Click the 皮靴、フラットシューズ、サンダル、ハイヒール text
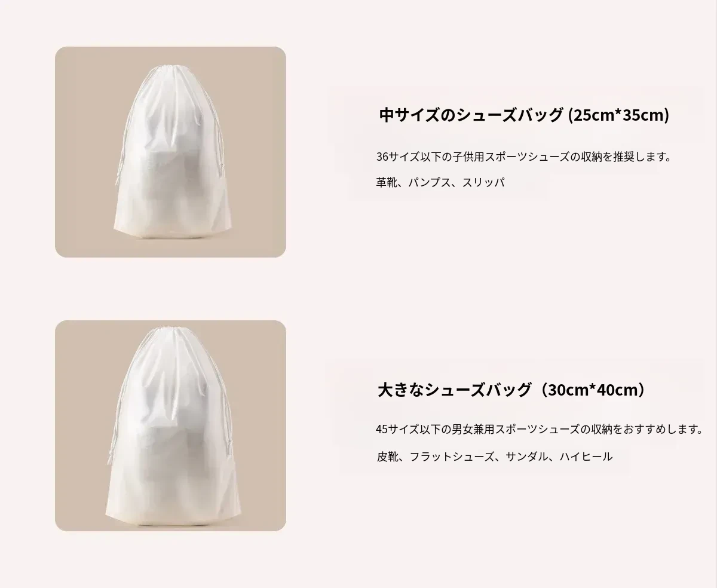Viewport: 717px width, 588px height. 495,457
